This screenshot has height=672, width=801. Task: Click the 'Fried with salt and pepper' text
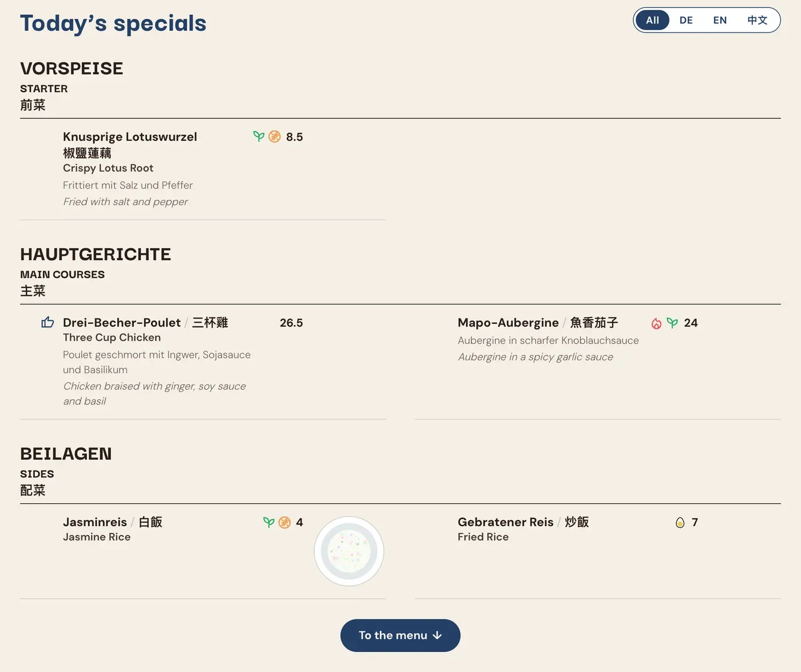pos(125,202)
